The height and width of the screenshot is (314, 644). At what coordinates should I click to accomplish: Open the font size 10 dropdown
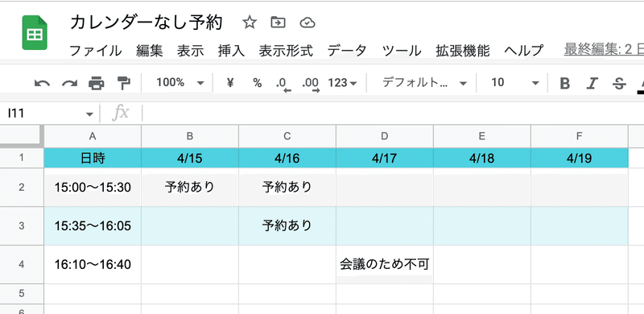[x=515, y=83]
